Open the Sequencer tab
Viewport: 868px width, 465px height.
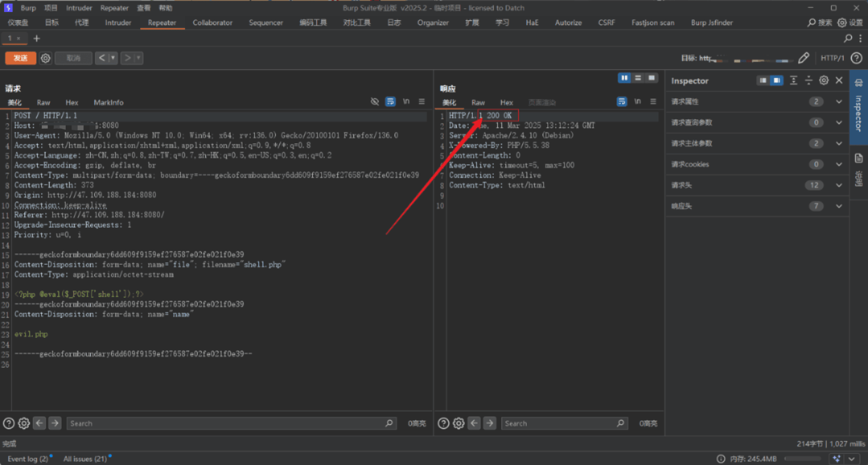[266, 22]
